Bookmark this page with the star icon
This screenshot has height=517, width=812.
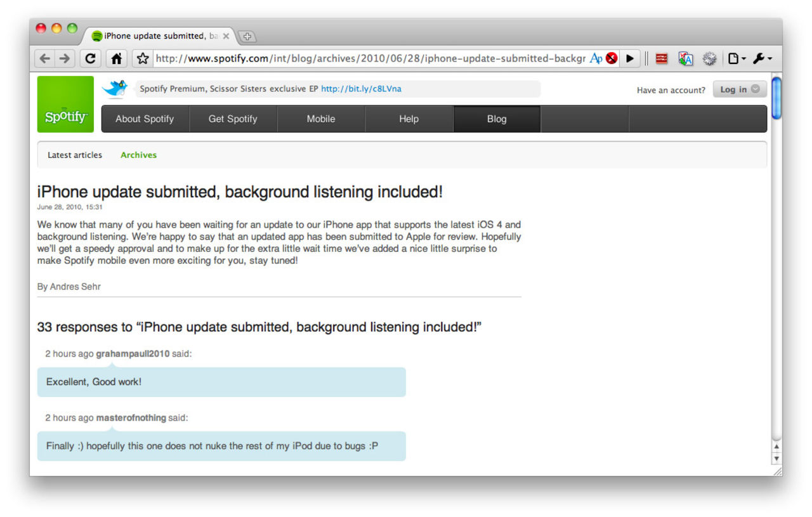click(x=143, y=58)
